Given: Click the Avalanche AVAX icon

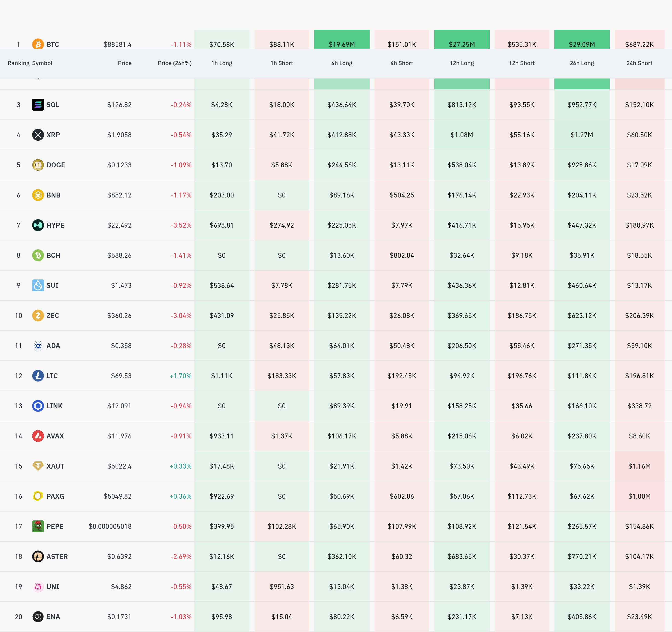Looking at the screenshot, I should point(38,436).
